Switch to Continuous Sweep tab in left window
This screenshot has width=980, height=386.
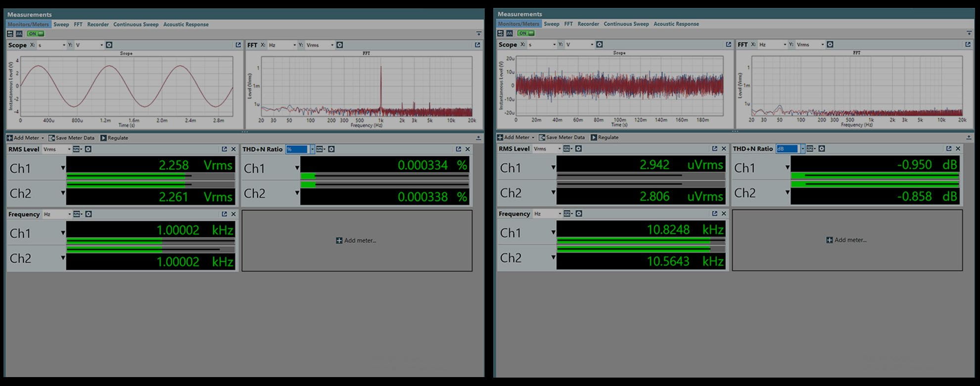(x=136, y=24)
